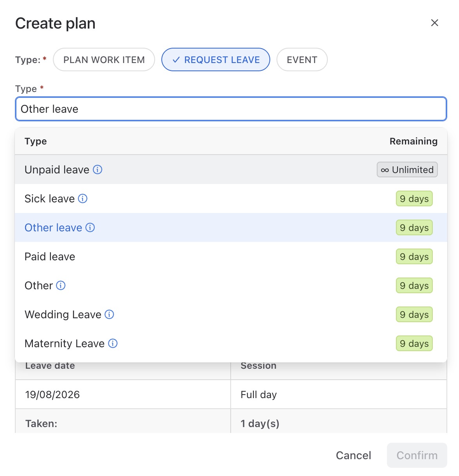Viewport: 459px width, 476px height.
Task: Toggle the REQUEST LEAVE type chip
Action: pos(216,59)
